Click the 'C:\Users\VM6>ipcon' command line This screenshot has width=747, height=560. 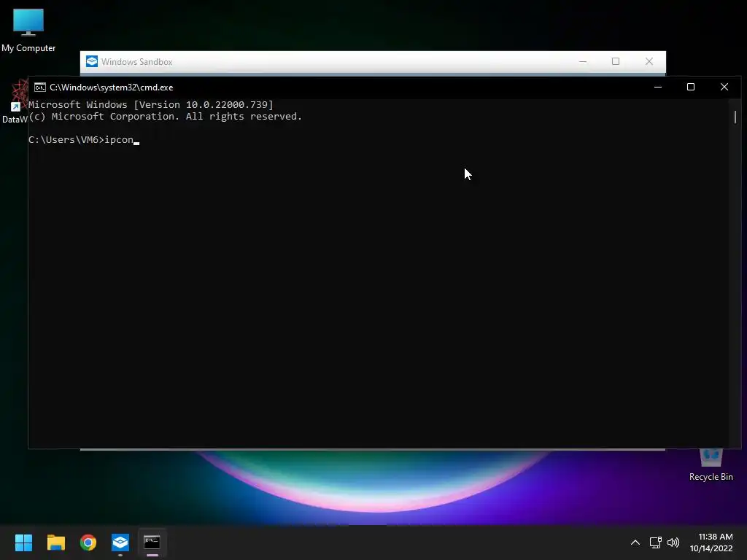click(84, 140)
